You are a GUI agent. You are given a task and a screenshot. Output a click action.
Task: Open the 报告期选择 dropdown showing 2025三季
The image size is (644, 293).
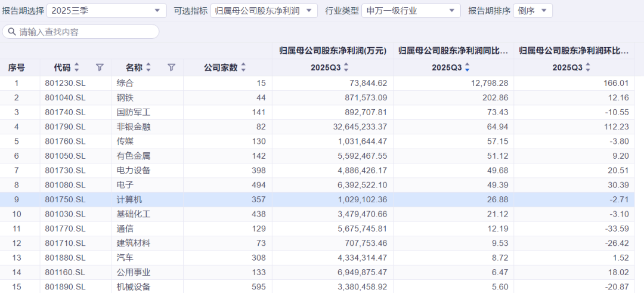point(107,11)
